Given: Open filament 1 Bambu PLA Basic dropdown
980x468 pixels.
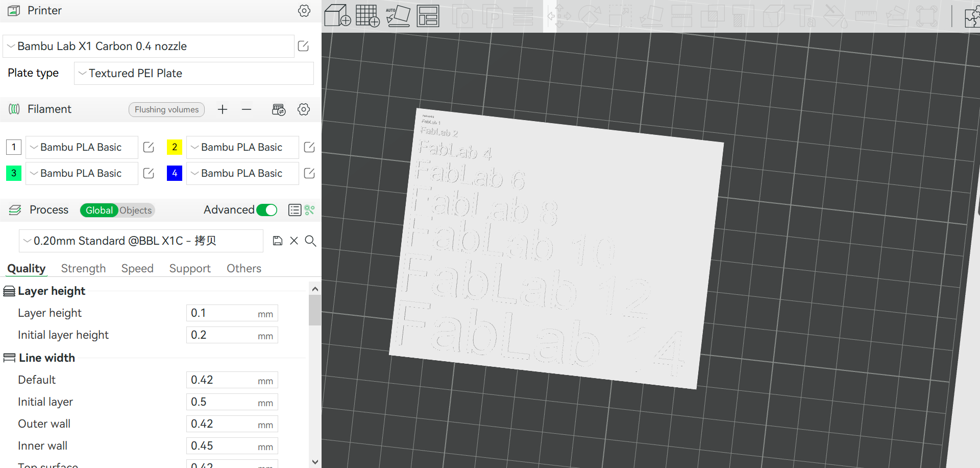Looking at the screenshot, I should 82,147.
